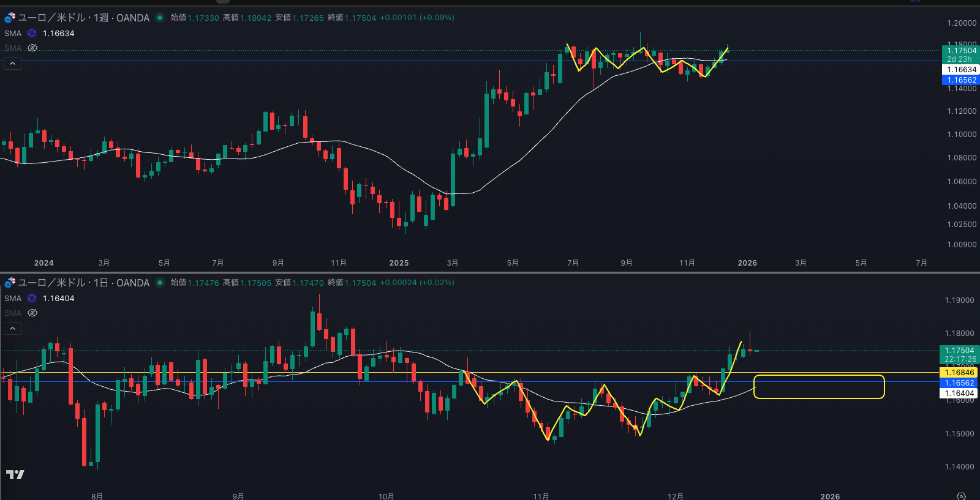Click the purple SMA refresh icon on daily chart
Screen dimensions: 980x500
[x=32, y=299]
